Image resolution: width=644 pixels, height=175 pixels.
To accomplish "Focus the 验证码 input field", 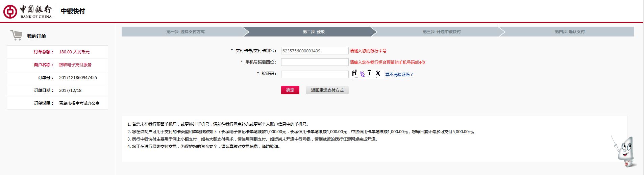I will 315,74.
